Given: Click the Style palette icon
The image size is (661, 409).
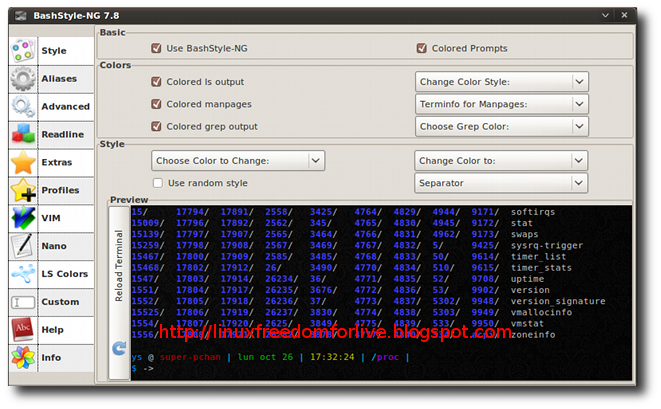Looking at the screenshot, I should [23, 51].
